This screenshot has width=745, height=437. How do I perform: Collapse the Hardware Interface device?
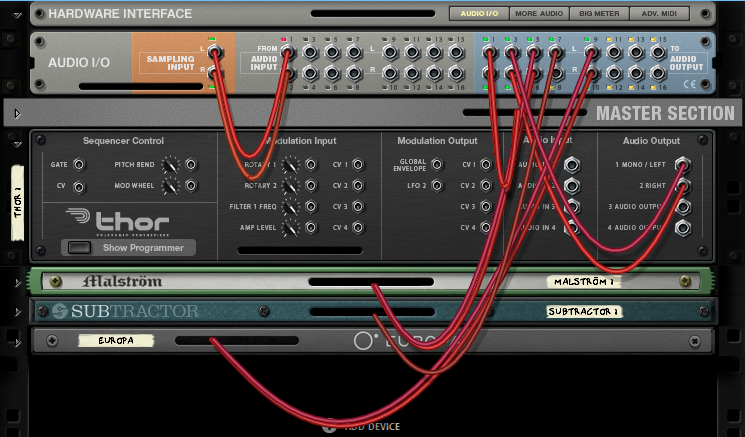pyautogui.click(x=18, y=15)
